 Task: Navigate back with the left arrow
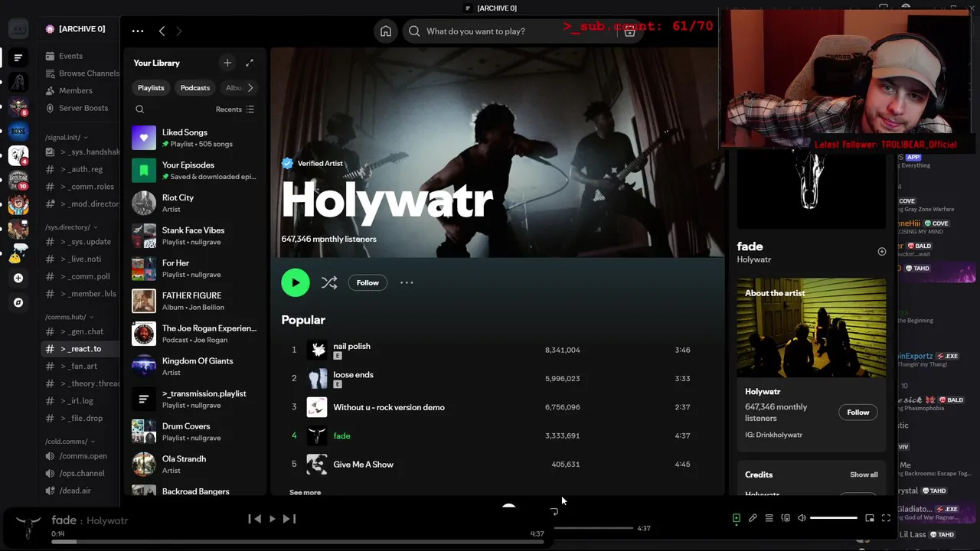(x=162, y=31)
